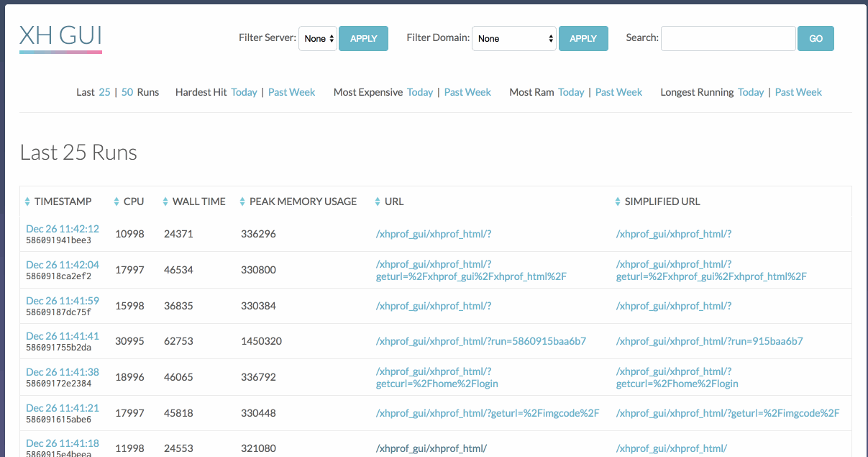
Task: Sort by SIMPLIFIED URL column header
Action: (662, 202)
